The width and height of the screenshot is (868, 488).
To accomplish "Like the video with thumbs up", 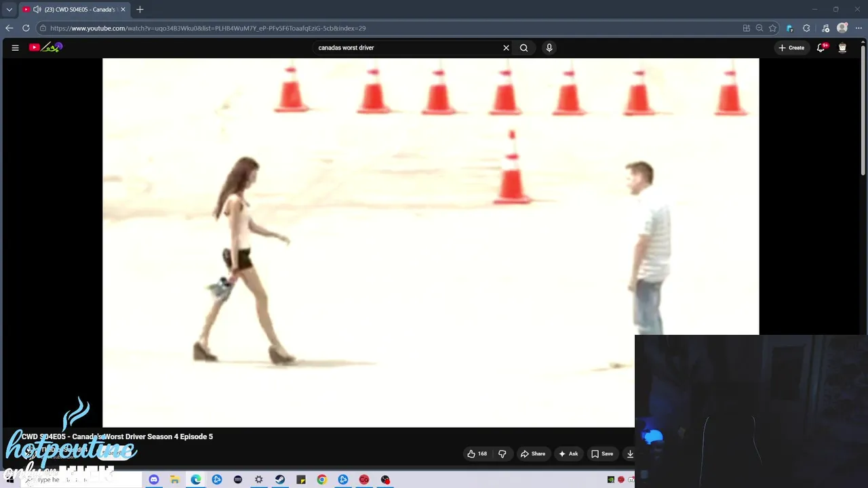I will (477, 454).
